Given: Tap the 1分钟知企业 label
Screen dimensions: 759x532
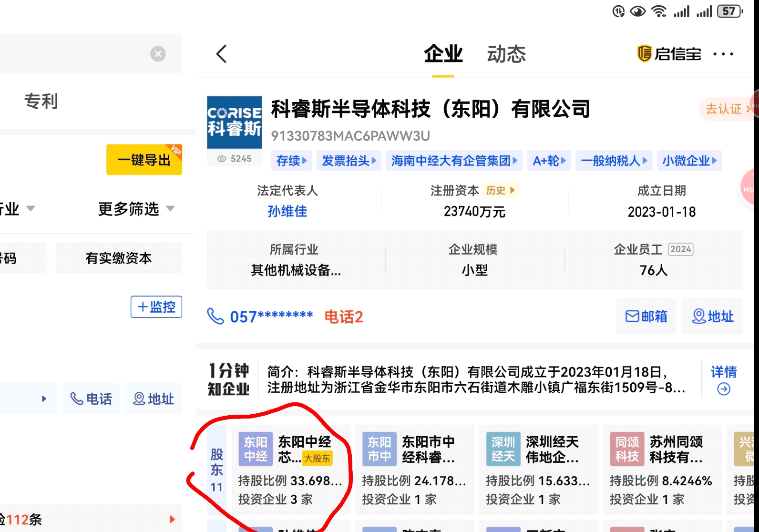Looking at the screenshot, I should pos(228,379).
